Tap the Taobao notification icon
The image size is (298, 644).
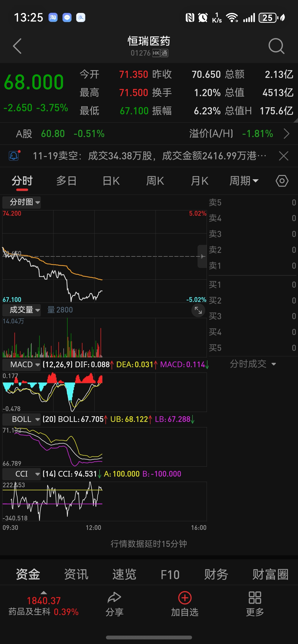53,18
